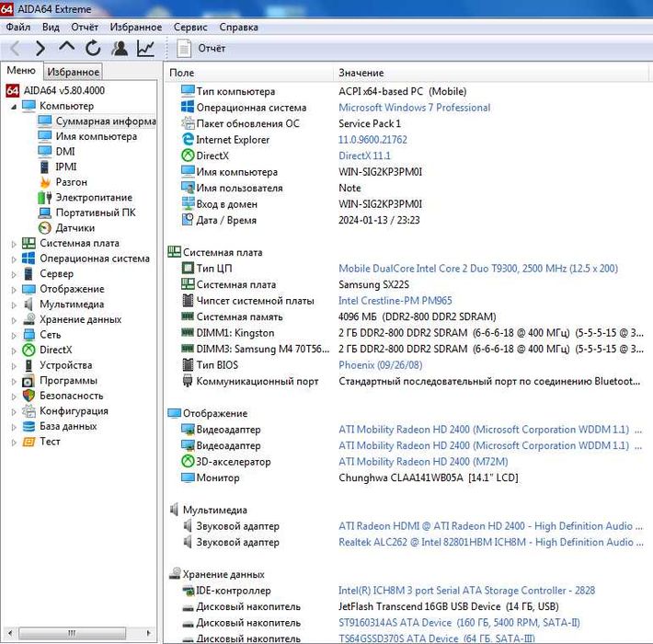The image size is (653, 644).
Task: Open Разгон overclock tree item
Action: [71, 182]
